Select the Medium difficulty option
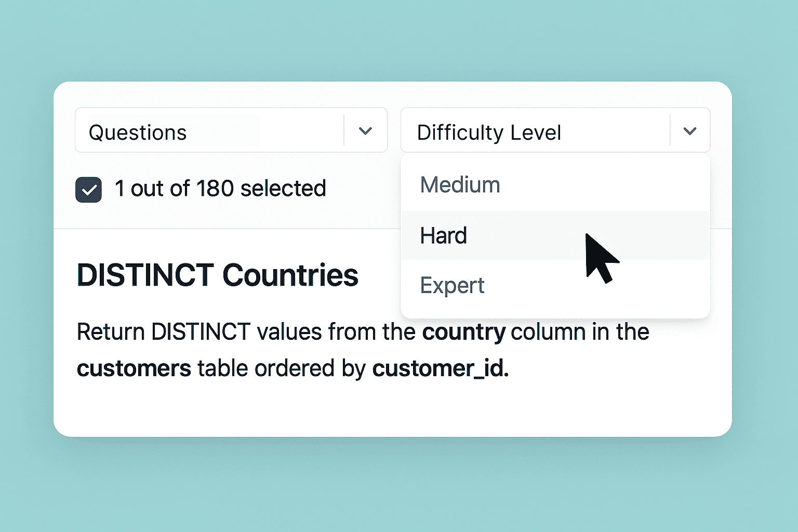Viewport: 798px width, 532px height. pos(460,184)
